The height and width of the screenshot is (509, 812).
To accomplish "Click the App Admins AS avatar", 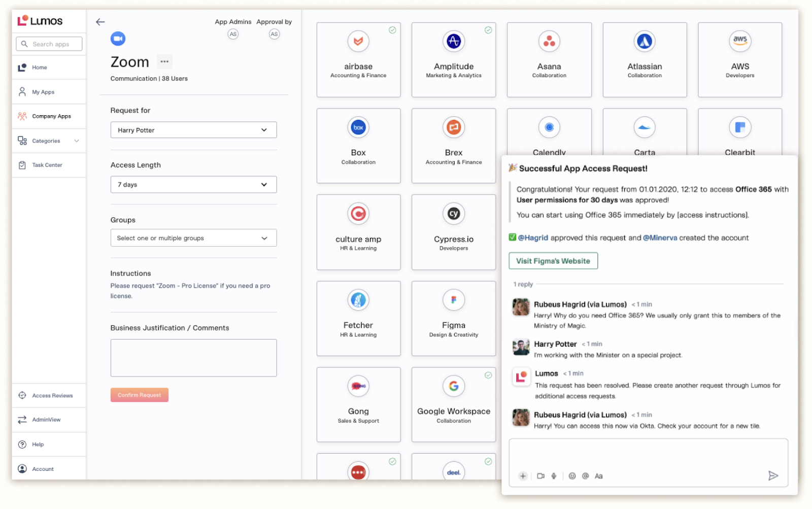I will click(x=233, y=34).
